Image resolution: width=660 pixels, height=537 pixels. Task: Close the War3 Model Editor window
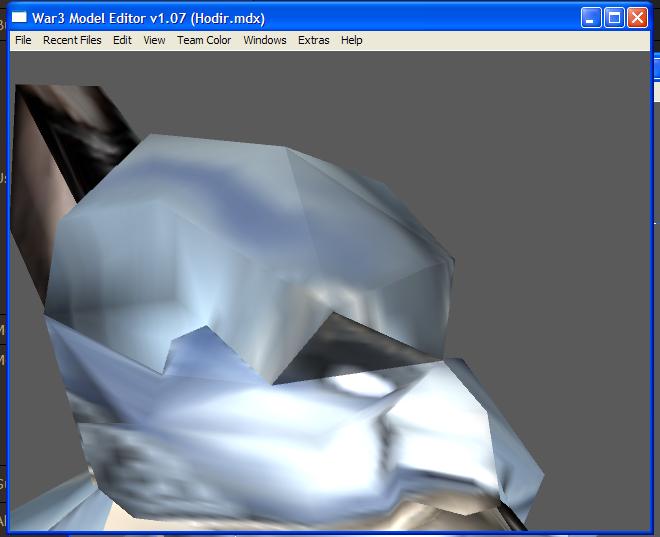tap(638, 18)
